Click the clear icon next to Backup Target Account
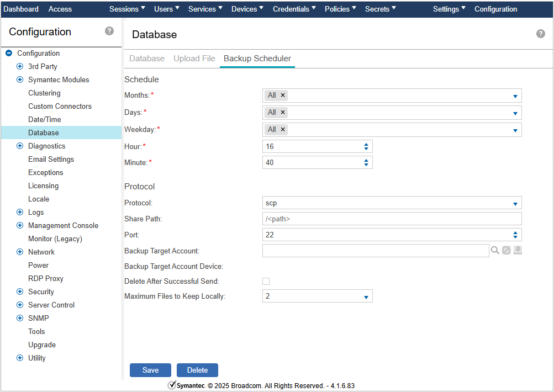 [x=506, y=251]
